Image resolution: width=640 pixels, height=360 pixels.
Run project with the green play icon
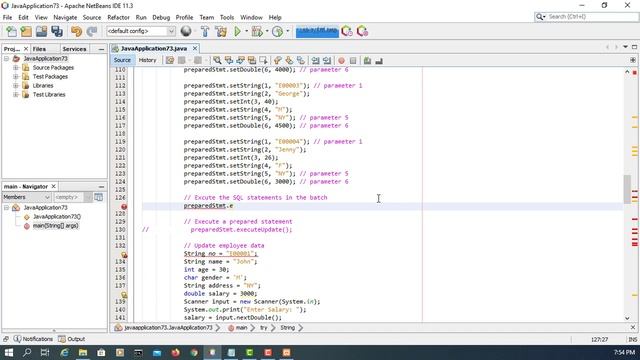coord(237,31)
